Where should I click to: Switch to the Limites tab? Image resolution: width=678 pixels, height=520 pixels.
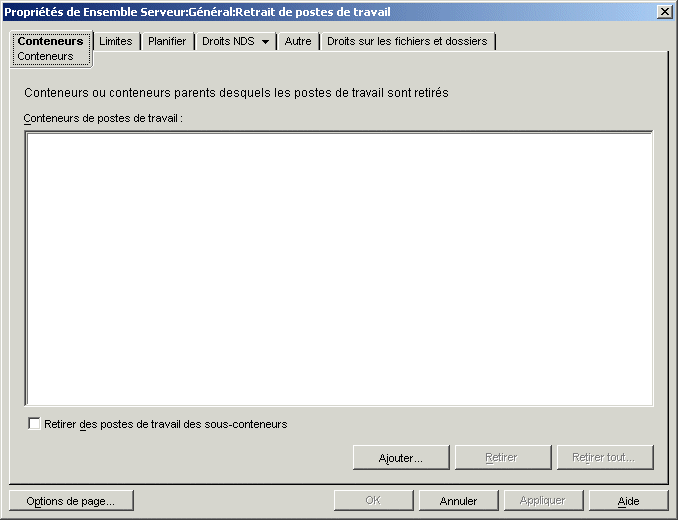pos(116,41)
